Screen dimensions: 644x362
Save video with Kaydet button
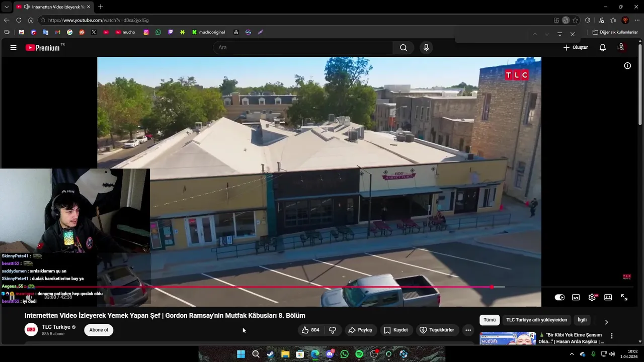(x=395, y=330)
